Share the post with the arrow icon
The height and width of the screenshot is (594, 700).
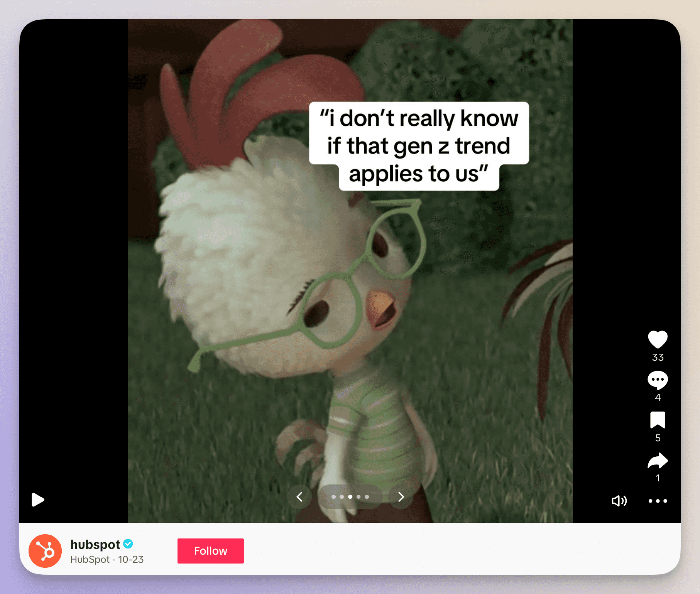[658, 461]
